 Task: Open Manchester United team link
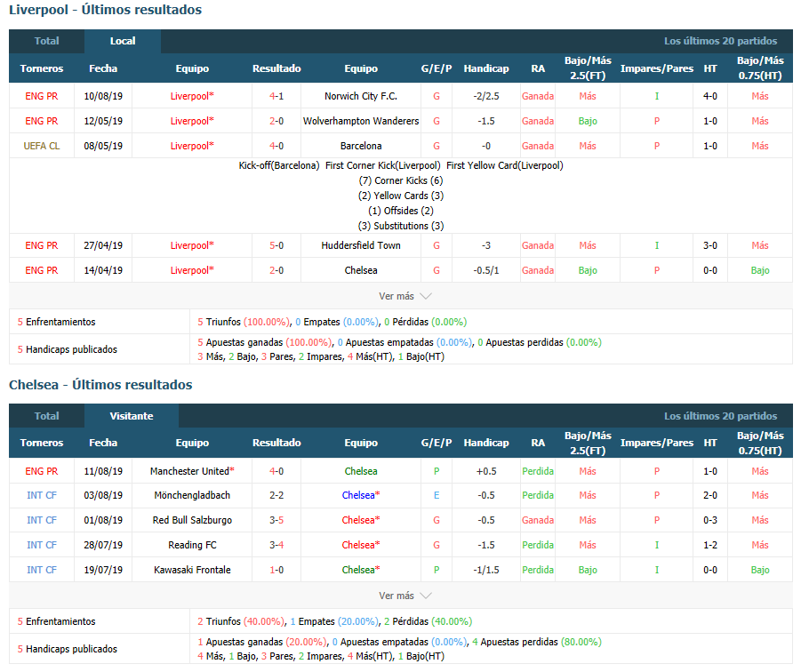coord(192,471)
